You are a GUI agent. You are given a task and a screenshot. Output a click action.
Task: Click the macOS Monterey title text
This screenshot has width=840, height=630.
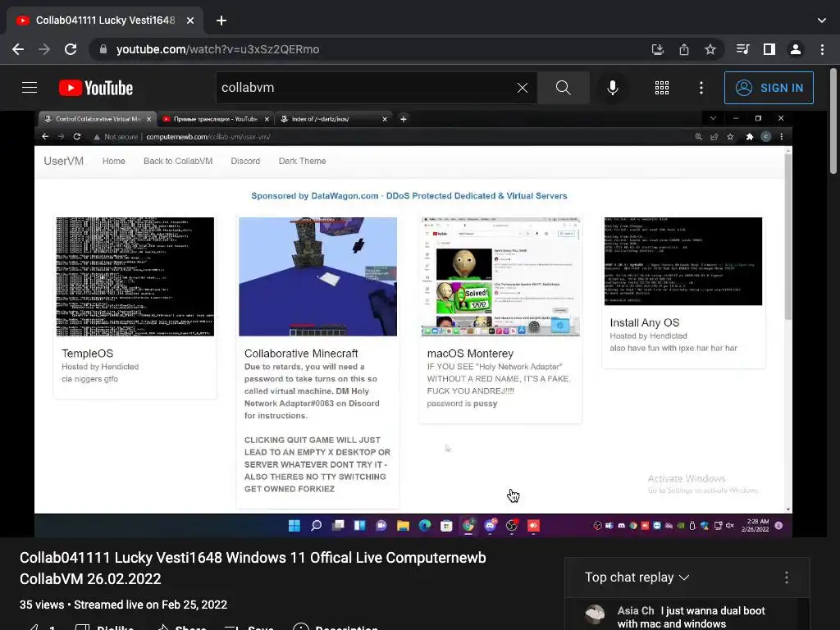pyautogui.click(x=470, y=354)
